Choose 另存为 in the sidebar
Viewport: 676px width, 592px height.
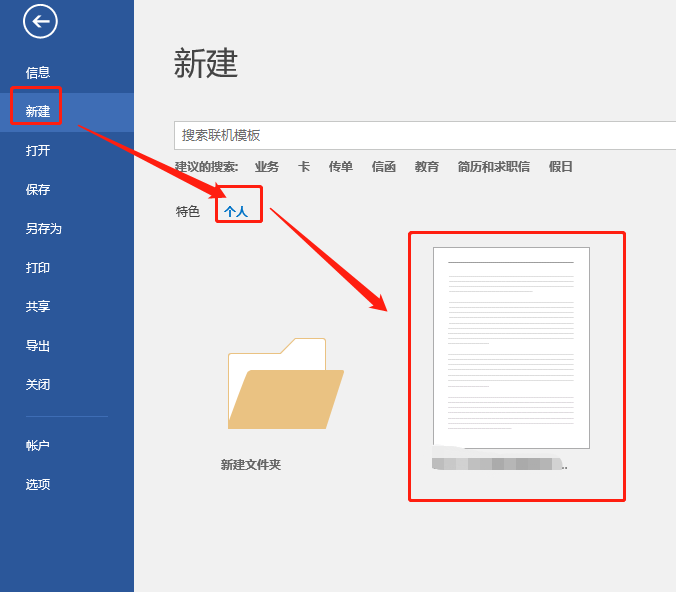[44, 229]
